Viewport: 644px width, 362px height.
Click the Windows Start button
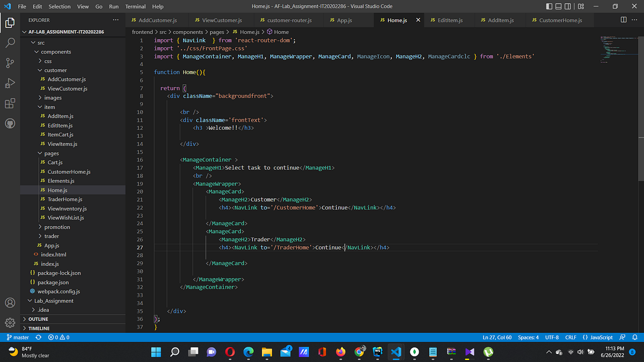click(156, 352)
